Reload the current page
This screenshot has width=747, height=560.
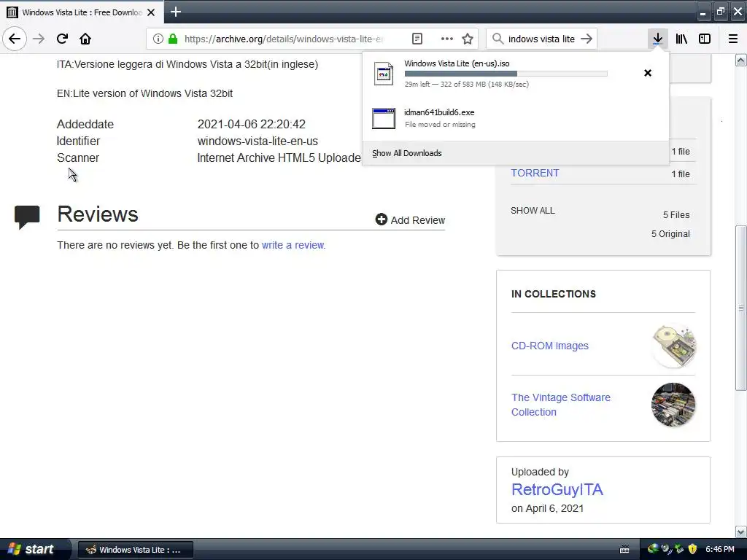(62, 39)
